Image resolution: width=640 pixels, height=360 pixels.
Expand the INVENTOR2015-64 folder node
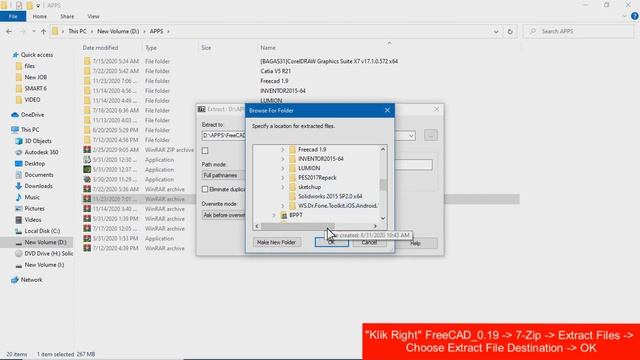(x=282, y=159)
